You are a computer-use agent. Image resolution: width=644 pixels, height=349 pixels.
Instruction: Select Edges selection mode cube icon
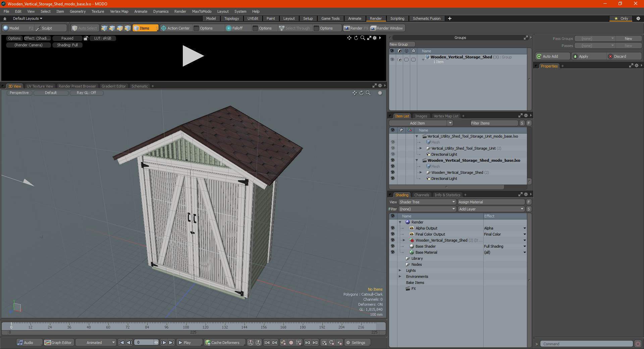click(x=112, y=28)
